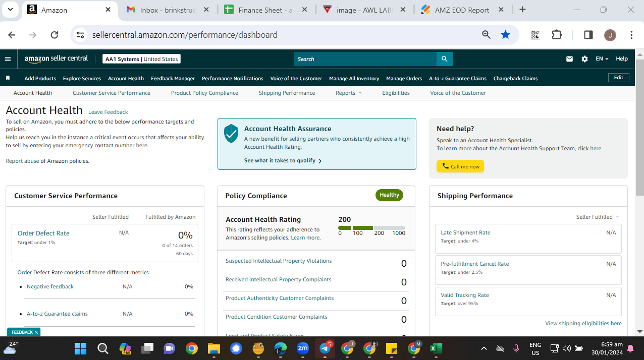Switch to the Finance Sheet tab
Viewport: 644px width, 360px height.
pyautogui.click(x=265, y=10)
